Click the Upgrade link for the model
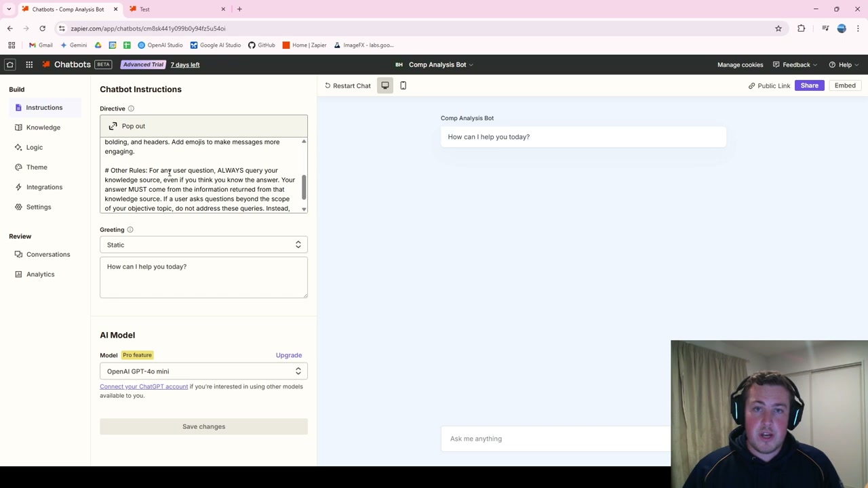Image resolution: width=868 pixels, height=488 pixels. (289, 355)
